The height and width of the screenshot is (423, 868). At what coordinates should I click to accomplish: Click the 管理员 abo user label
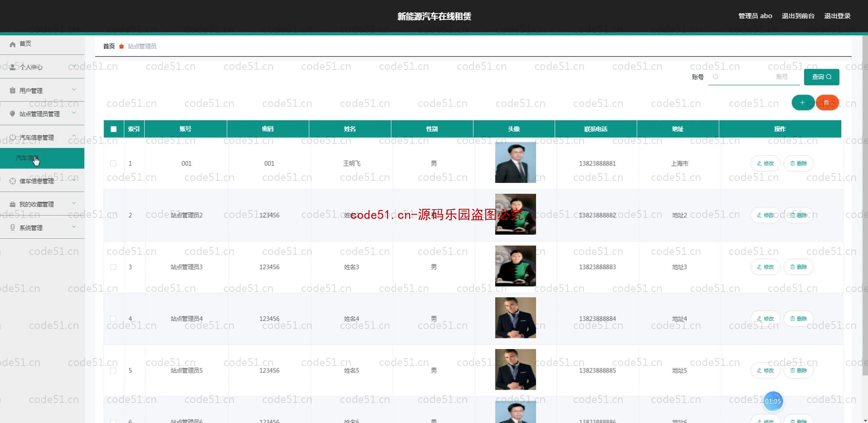755,16
